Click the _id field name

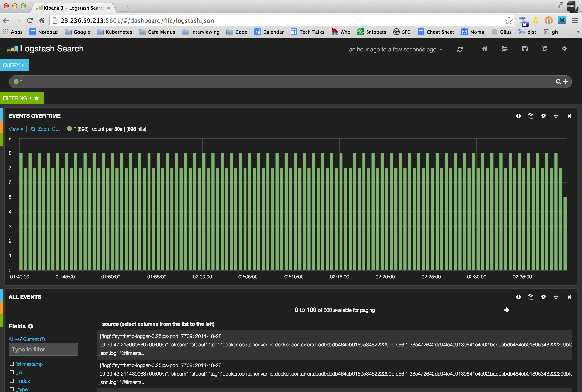click(19, 373)
